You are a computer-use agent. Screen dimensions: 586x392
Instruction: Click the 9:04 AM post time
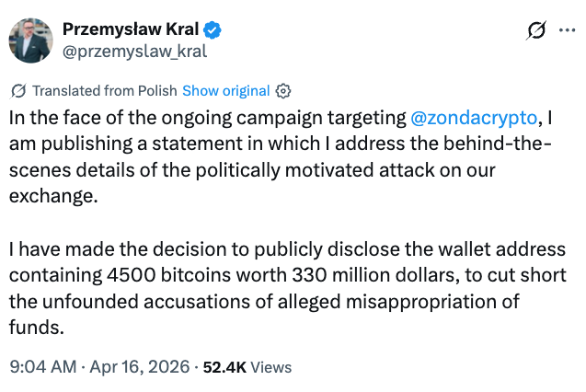[x=43, y=366]
